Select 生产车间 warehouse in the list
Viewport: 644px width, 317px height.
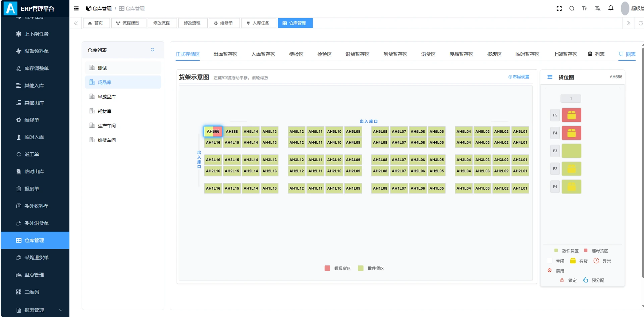point(123,125)
